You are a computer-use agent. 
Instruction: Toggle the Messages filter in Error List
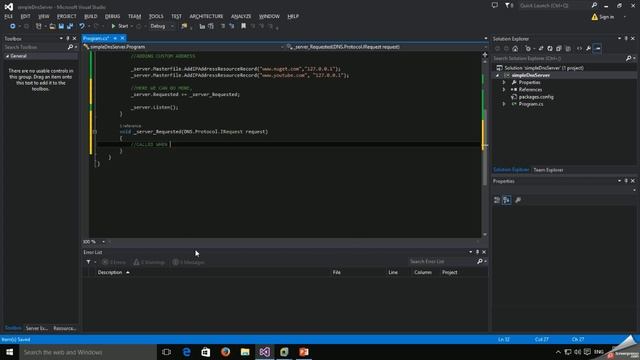pyautogui.click(x=188, y=262)
